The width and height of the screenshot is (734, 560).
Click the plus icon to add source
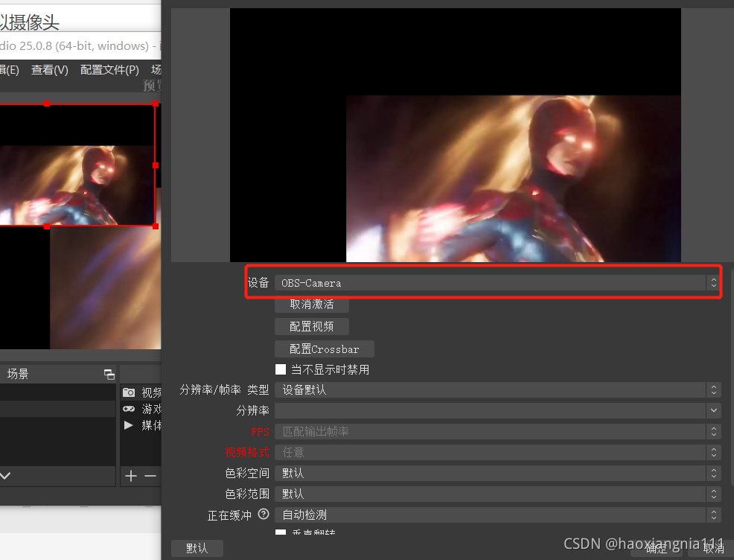(131, 476)
